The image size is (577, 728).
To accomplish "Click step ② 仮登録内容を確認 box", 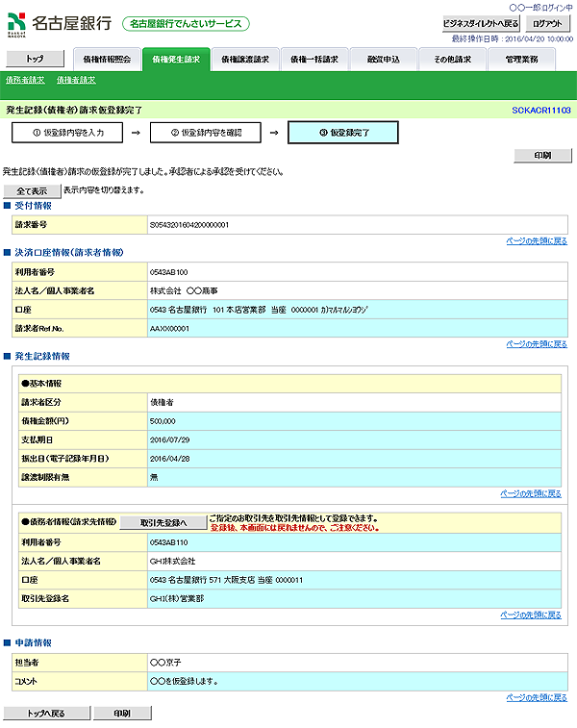I will point(206,133).
